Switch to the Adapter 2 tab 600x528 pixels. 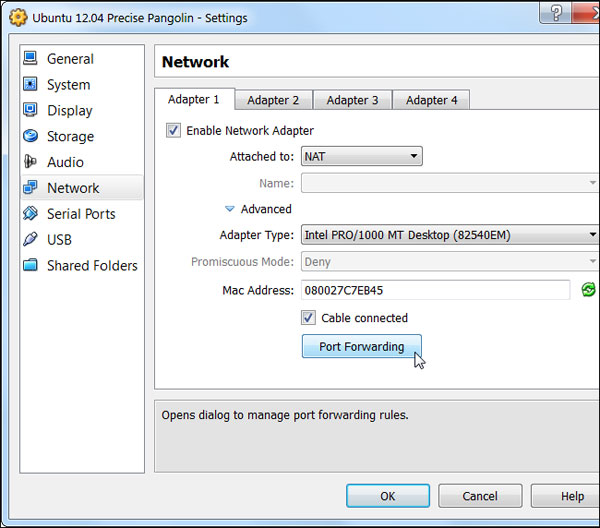(x=273, y=100)
